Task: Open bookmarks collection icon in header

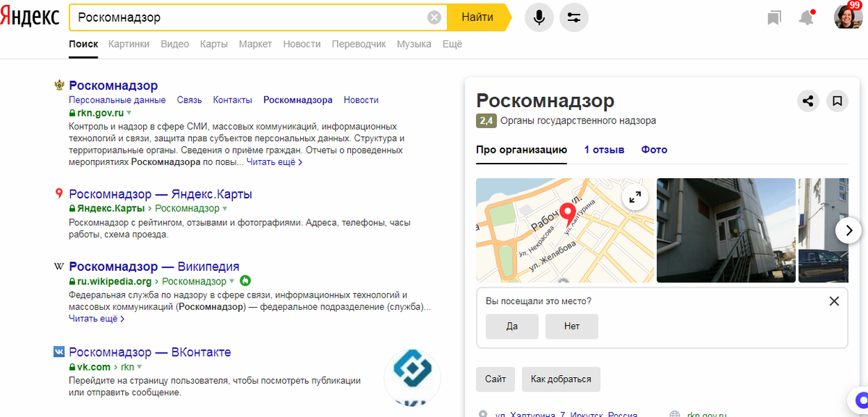Action: [x=775, y=18]
